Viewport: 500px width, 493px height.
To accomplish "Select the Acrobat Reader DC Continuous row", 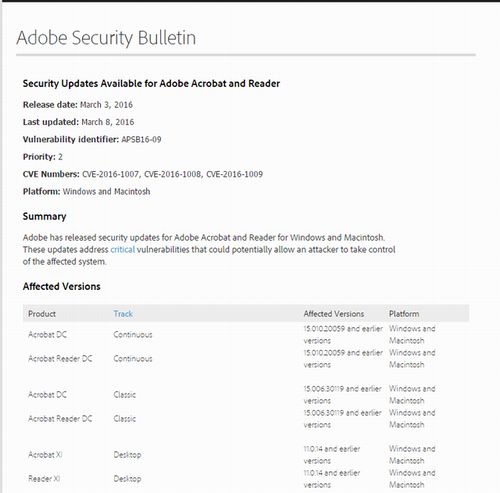I will 246,359.
